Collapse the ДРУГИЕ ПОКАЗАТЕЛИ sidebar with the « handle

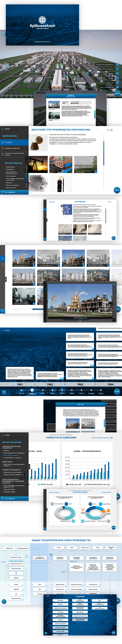tap(29, 467)
